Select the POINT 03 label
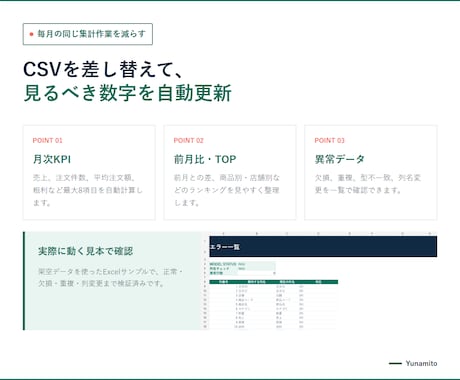Screen dimensions: 460x380 pos(329,140)
